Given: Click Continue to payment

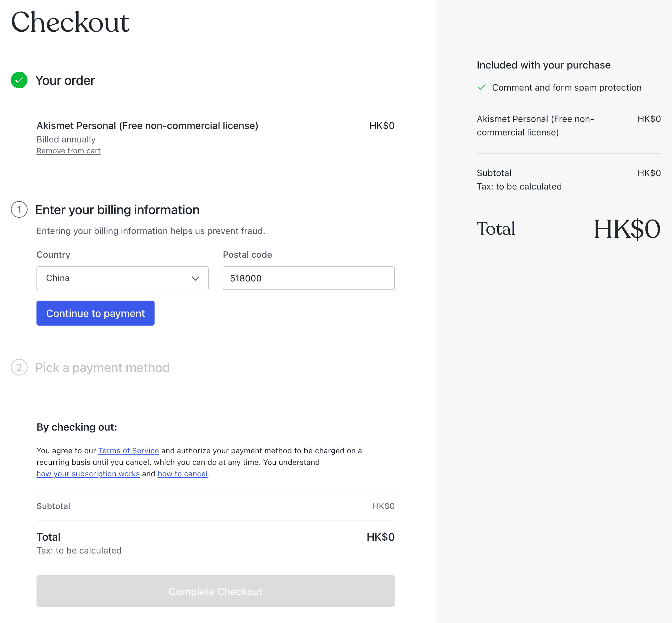Looking at the screenshot, I should (x=95, y=313).
